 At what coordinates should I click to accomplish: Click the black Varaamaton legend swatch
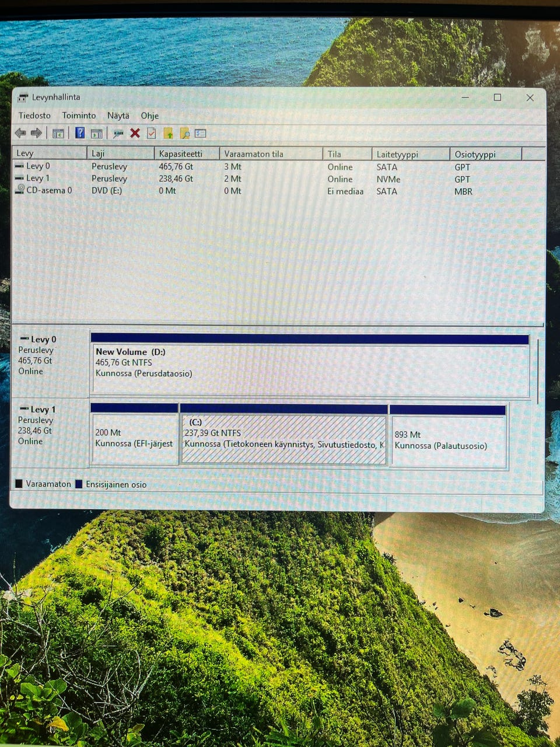coord(19,484)
